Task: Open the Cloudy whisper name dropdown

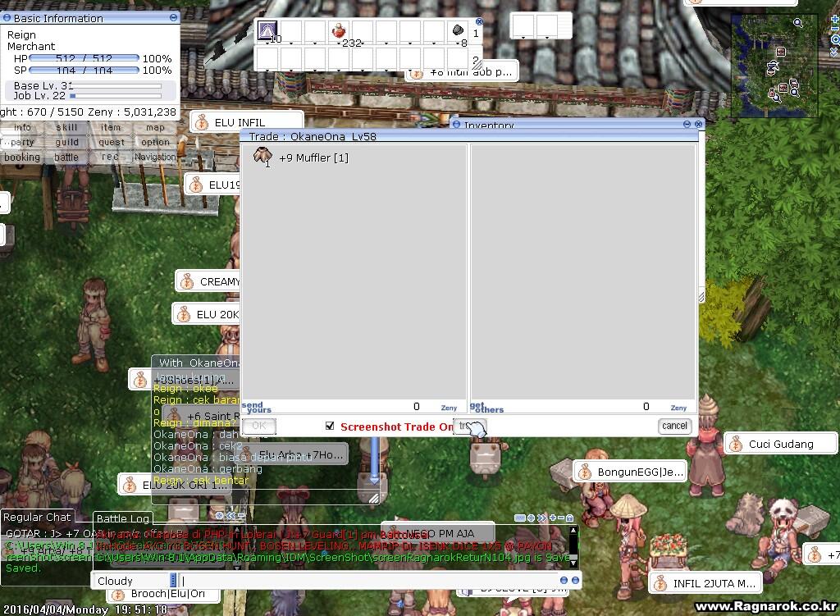Action: pos(172,580)
